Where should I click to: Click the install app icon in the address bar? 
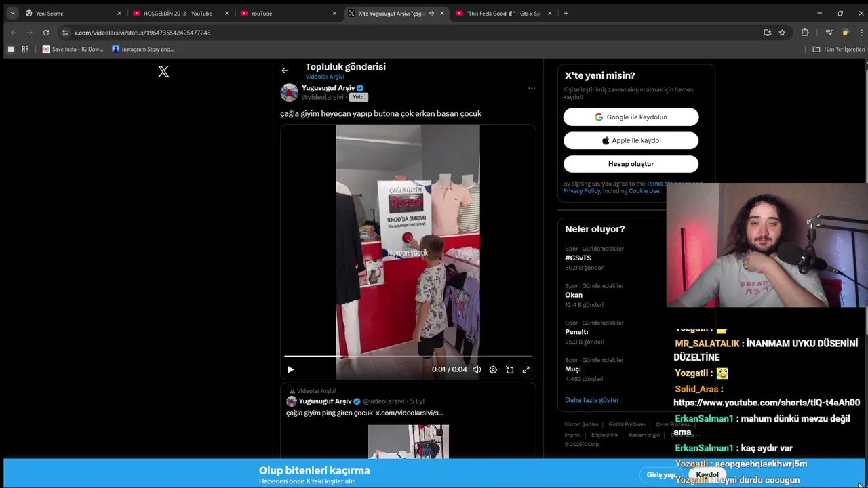(x=767, y=32)
